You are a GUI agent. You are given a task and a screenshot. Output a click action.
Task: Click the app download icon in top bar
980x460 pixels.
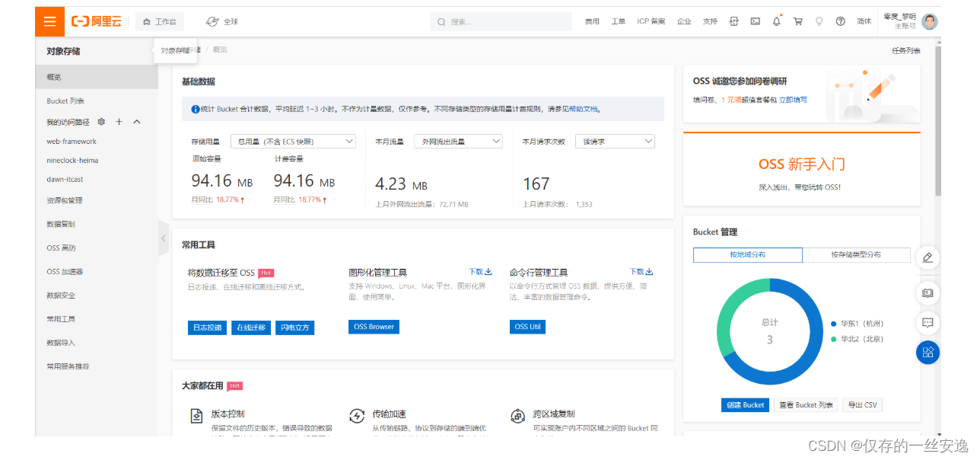click(734, 21)
